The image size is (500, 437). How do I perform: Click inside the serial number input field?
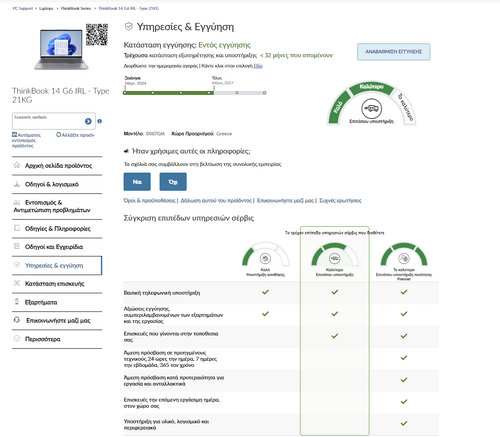tap(48, 121)
